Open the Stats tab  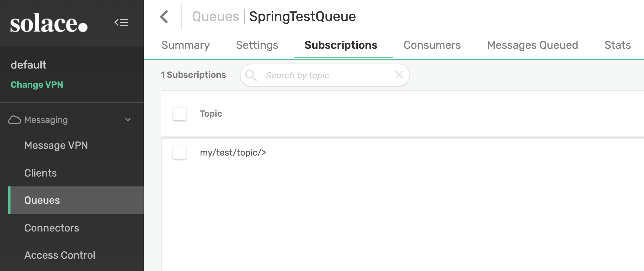(x=617, y=45)
